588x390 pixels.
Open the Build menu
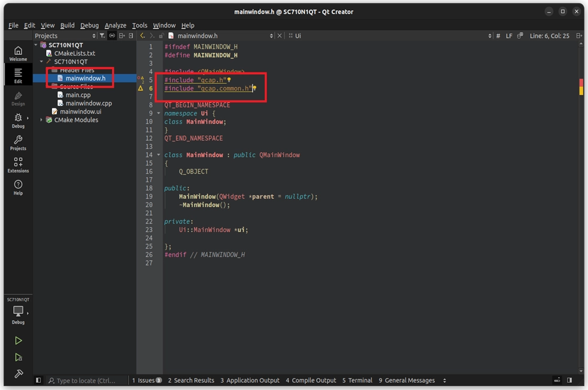67,25
